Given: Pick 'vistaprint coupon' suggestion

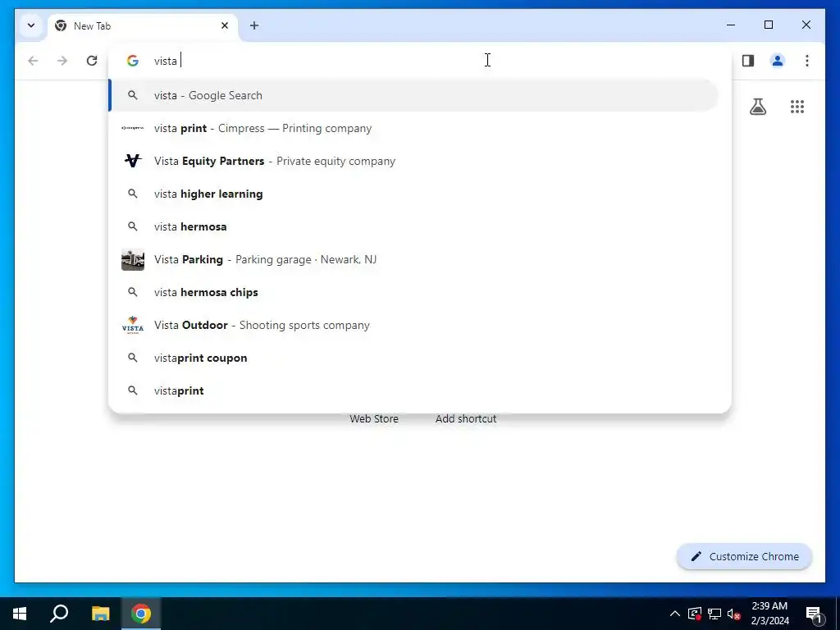Looking at the screenshot, I should tap(414, 358).
